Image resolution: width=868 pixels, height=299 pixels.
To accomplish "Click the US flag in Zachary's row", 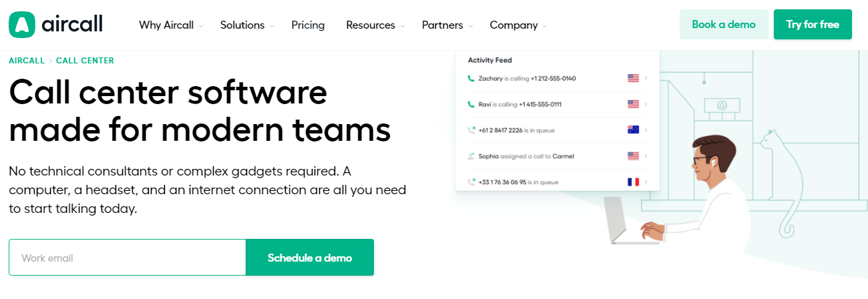I will pos(633,78).
